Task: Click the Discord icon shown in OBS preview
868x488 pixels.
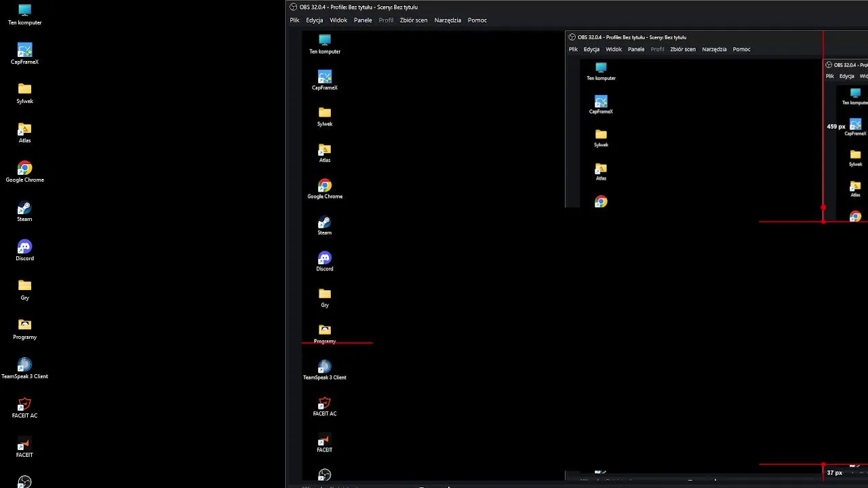Action: tap(325, 261)
